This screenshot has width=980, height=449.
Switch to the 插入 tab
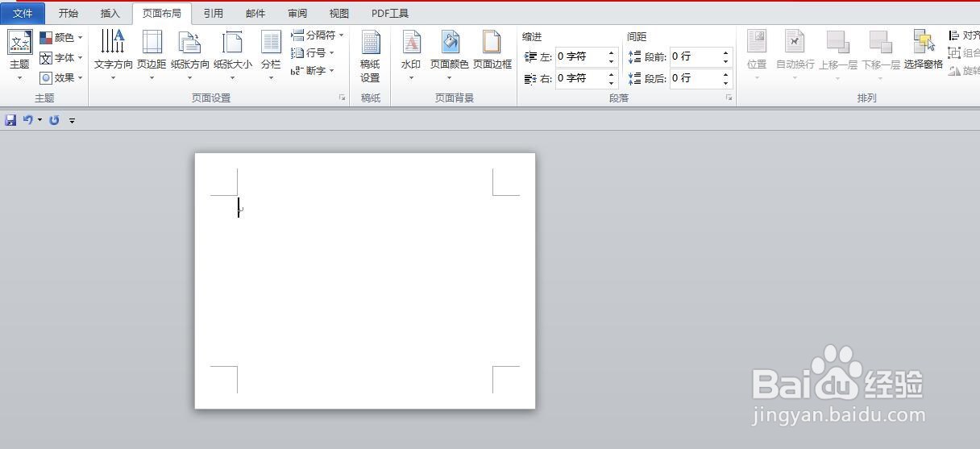(110, 13)
